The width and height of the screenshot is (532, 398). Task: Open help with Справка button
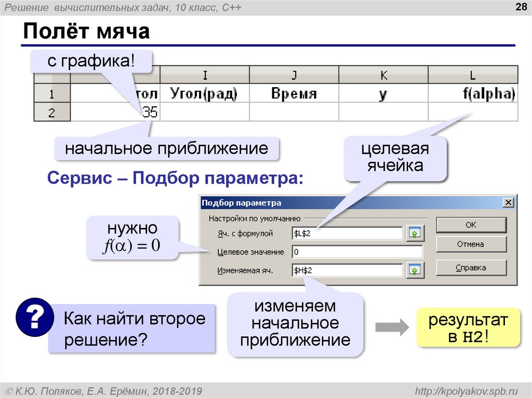[x=471, y=268]
